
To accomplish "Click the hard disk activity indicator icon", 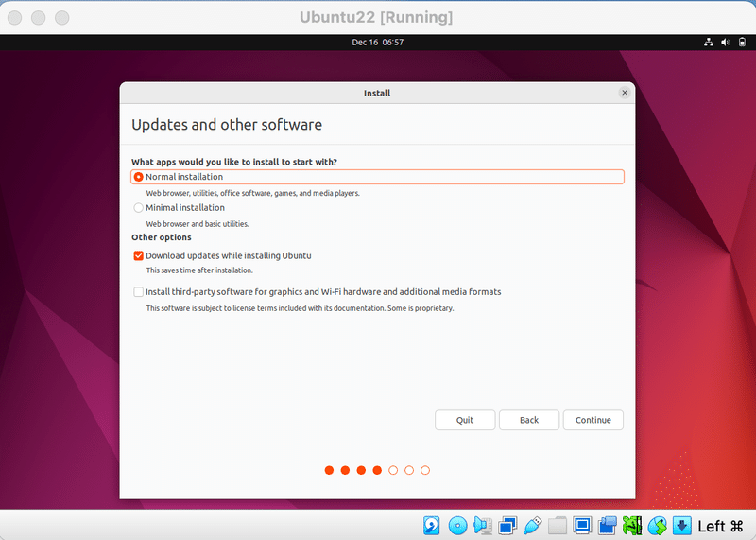I will [432, 526].
